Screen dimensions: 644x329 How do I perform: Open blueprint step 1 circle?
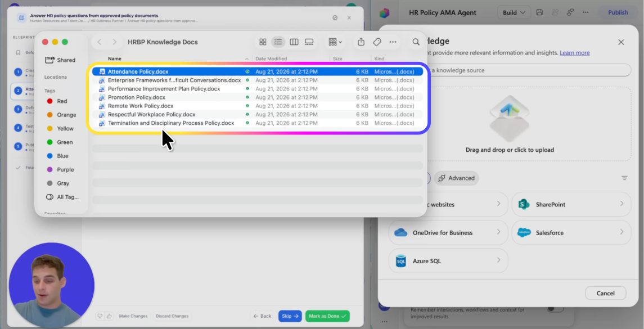click(x=17, y=73)
